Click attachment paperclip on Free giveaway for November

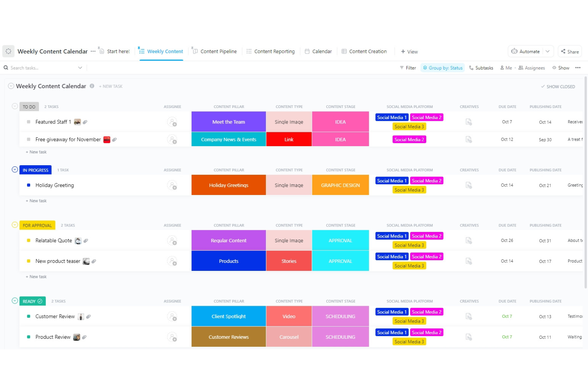pyautogui.click(x=114, y=139)
